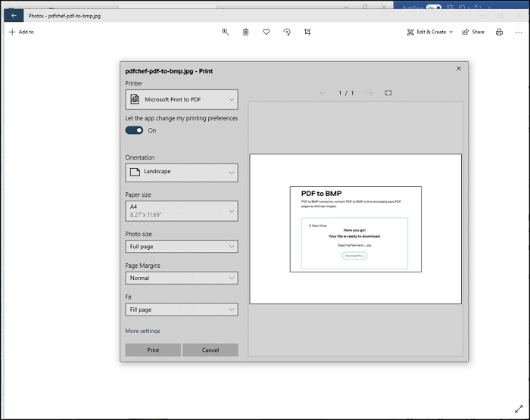Click the rotate image icon

(287, 32)
